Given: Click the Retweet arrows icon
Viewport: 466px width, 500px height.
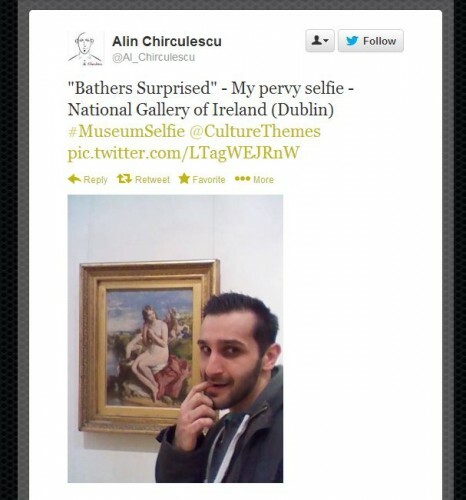Looking at the screenshot, I should click(x=124, y=179).
